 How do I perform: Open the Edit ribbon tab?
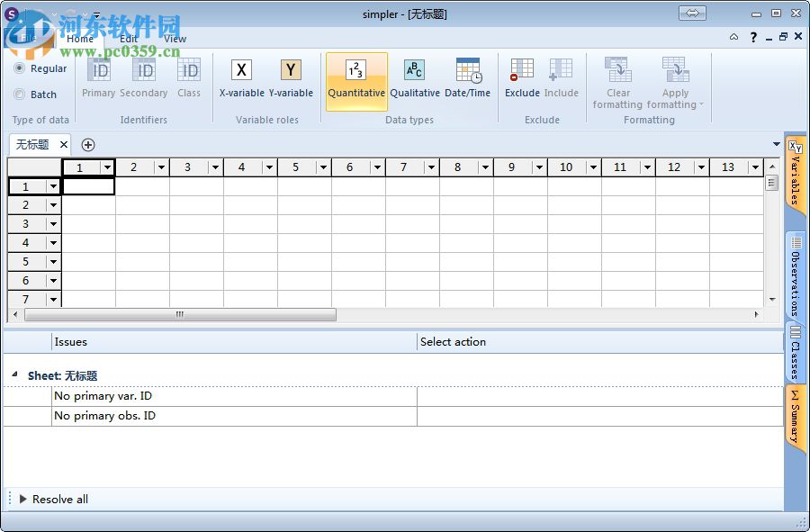129,39
